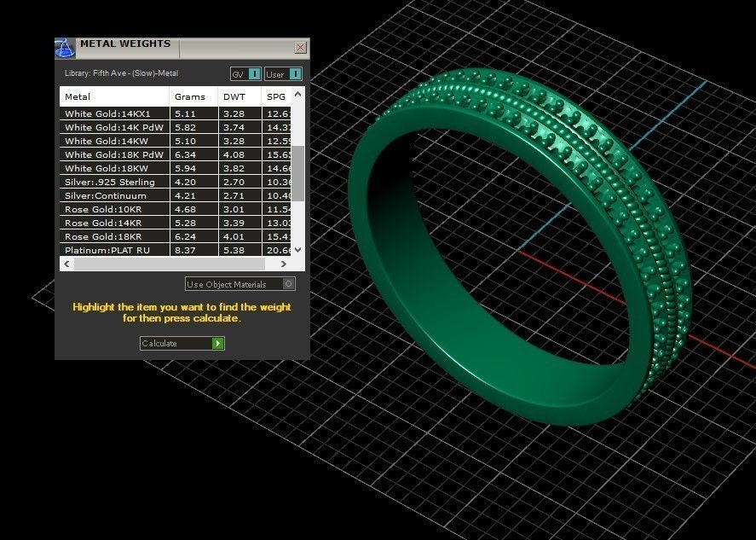Screen dimensions: 756x540
Task: Select the White Gold:18K PdW row
Action: [176, 154]
